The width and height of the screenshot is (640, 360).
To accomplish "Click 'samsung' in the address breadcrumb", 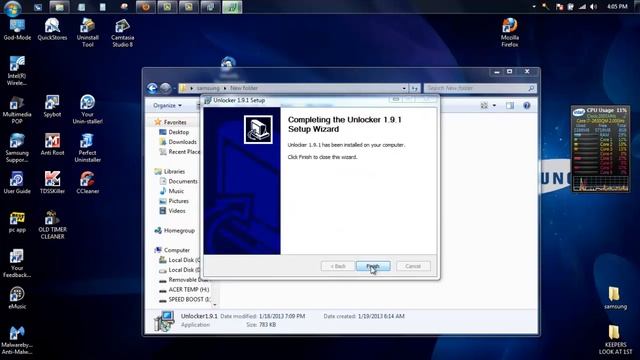I will click(208, 88).
